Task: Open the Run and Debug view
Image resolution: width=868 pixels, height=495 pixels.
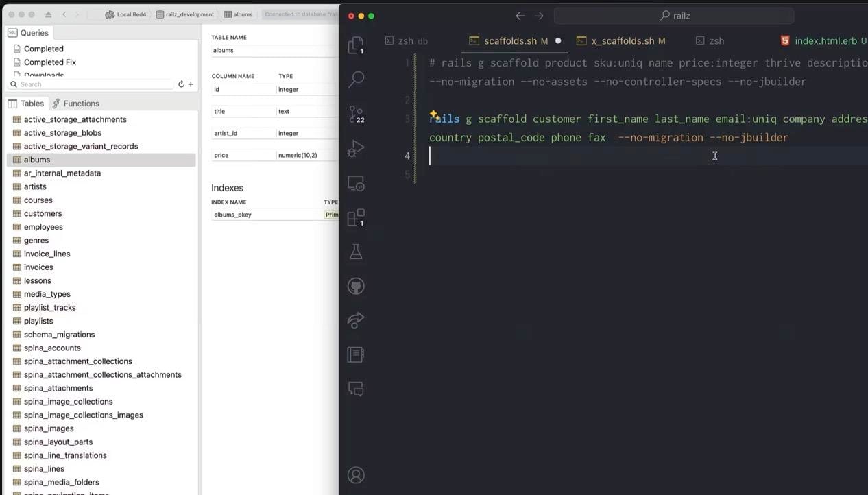Action: click(x=356, y=148)
